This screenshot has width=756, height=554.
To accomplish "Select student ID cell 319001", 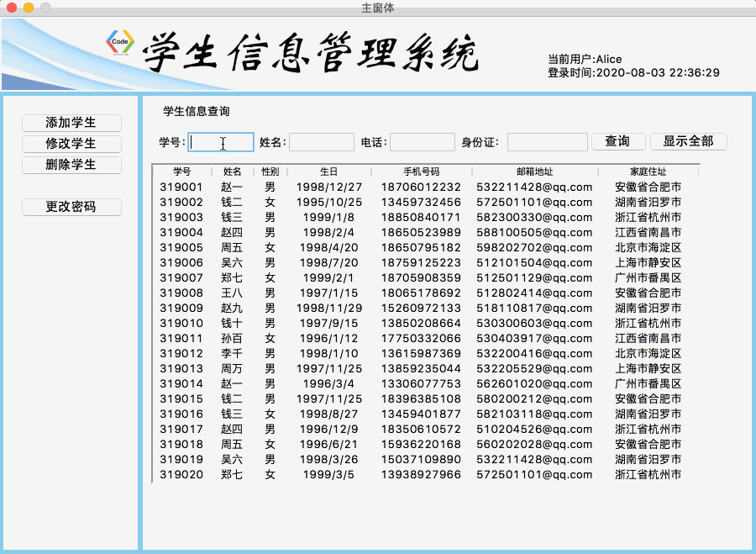I will point(181,187).
